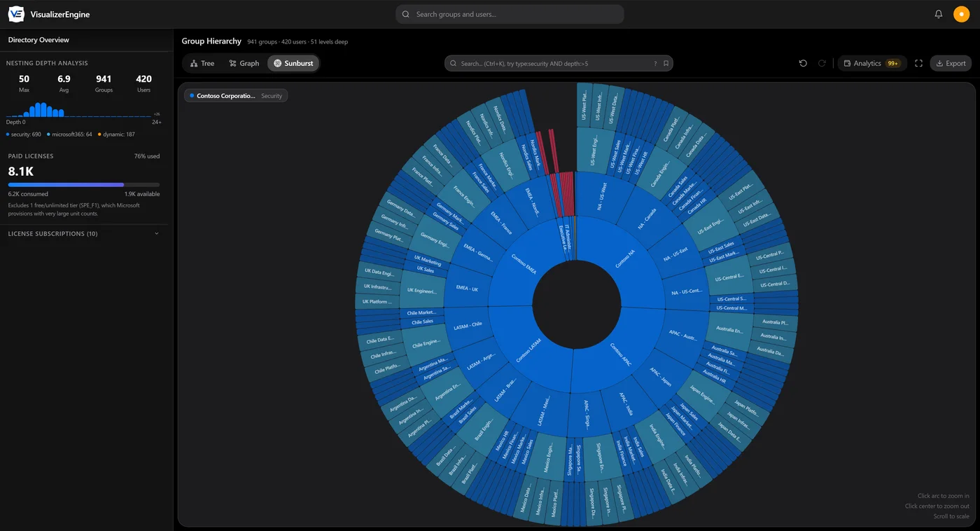Click the 1.9K available label
The image size is (980, 531).
click(x=142, y=194)
